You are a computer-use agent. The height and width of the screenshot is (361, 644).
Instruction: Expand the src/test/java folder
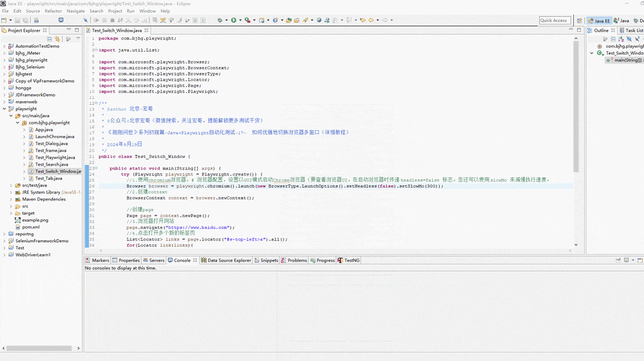pyautogui.click(x=11, y=186)
